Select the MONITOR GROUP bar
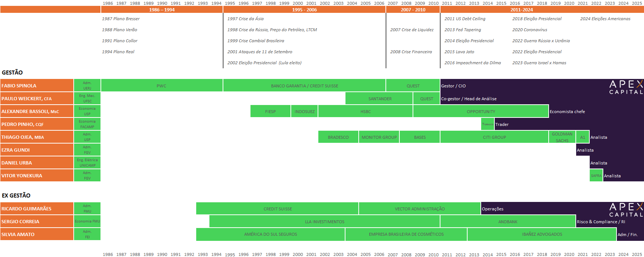This screenshot has width=644, height=257. pyautogui.click(x=379, y=137)
